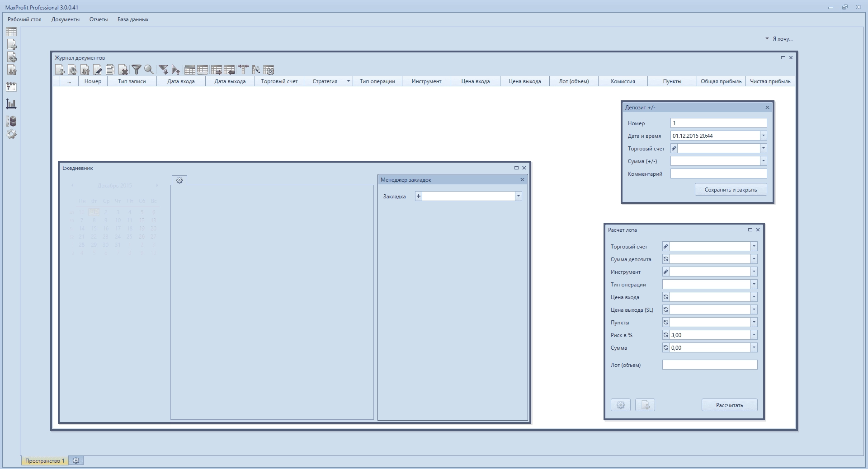
Task: Open settings gear in the sidebar
Action: pos(11,134)
